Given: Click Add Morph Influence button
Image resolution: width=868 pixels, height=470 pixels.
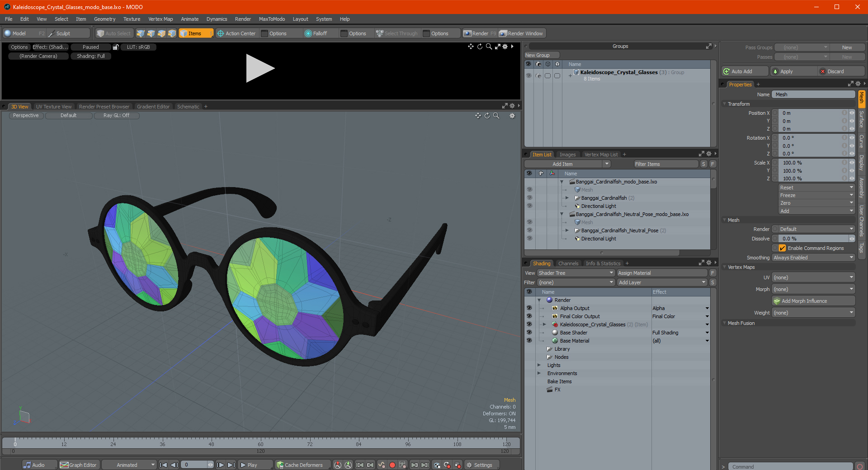Looking at the screenshot, I should [x=813, y=301].
